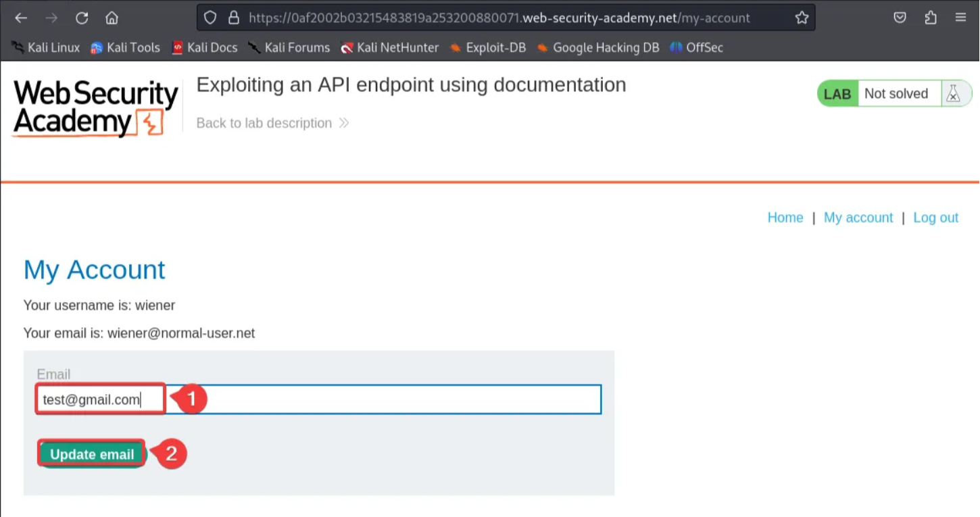The height and width of the screenshot is (517, 980).
Task: Click the Web Security Academy logo
Action: [x=95, y=107]
